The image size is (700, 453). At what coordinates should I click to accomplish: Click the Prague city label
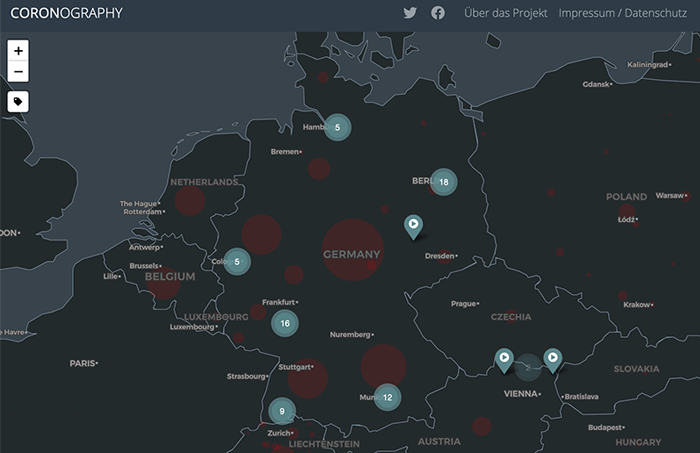pos(463,303)
